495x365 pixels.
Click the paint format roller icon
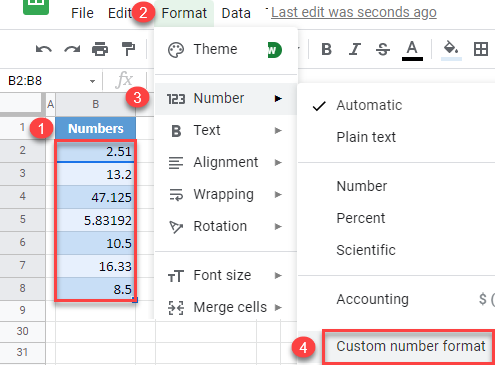pos(128,49)
